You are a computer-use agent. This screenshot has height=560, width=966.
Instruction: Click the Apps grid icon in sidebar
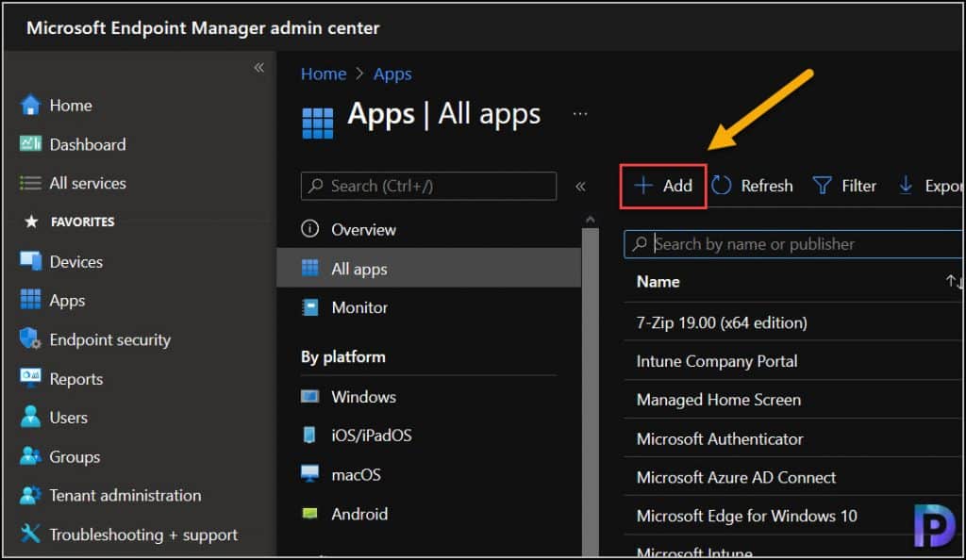click(x=30, y=300)
